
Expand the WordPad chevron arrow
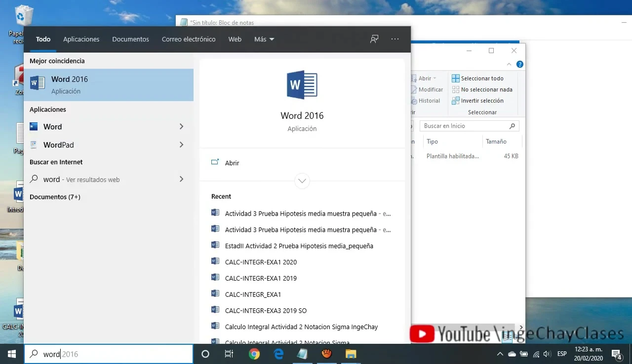point(181,145)
